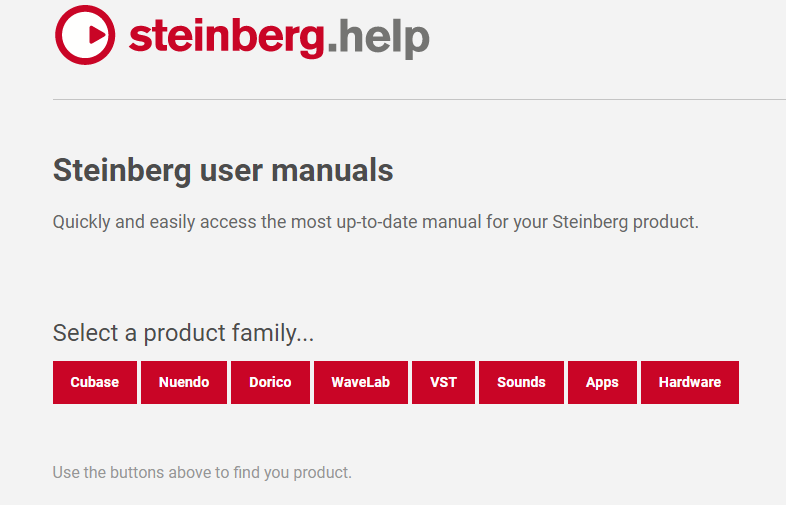Choose the Dorico product family
Image resolution: width=786 pixels, height=505 pixels.
270,382
